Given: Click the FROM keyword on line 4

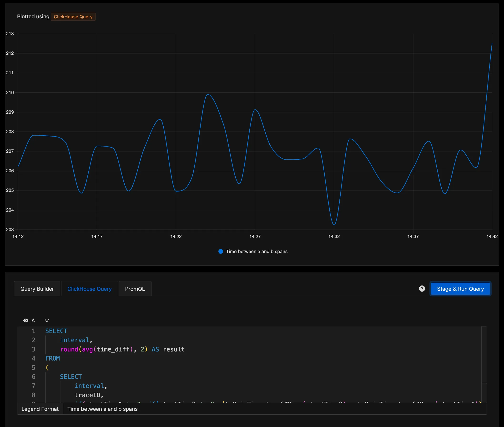Looking at the screenshot, I should pyautogui.click(x=52, y=359).
